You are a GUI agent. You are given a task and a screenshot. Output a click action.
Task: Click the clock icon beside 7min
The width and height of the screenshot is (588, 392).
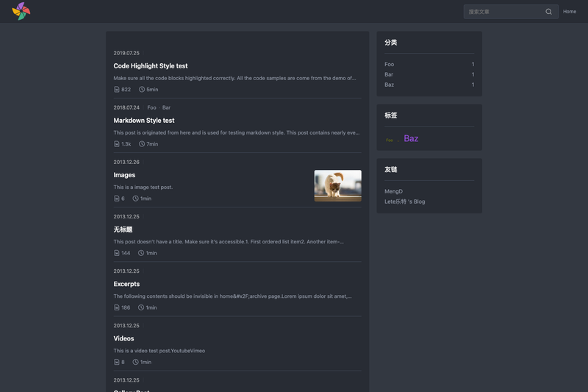(142, 143)
